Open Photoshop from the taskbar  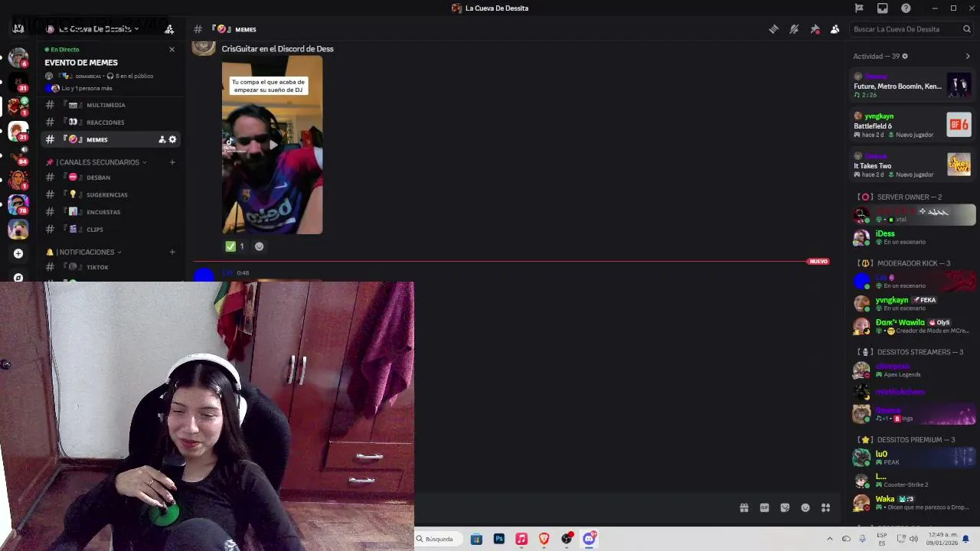click(x=499, y=539)
